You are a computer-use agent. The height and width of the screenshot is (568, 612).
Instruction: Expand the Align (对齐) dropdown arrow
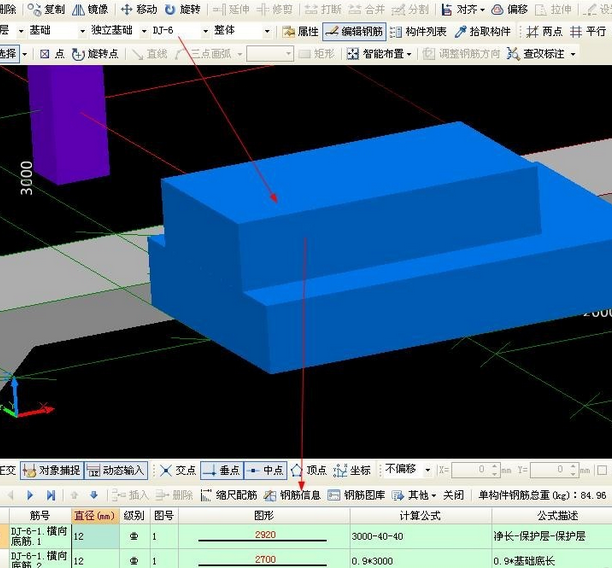[x=482, y=10]
